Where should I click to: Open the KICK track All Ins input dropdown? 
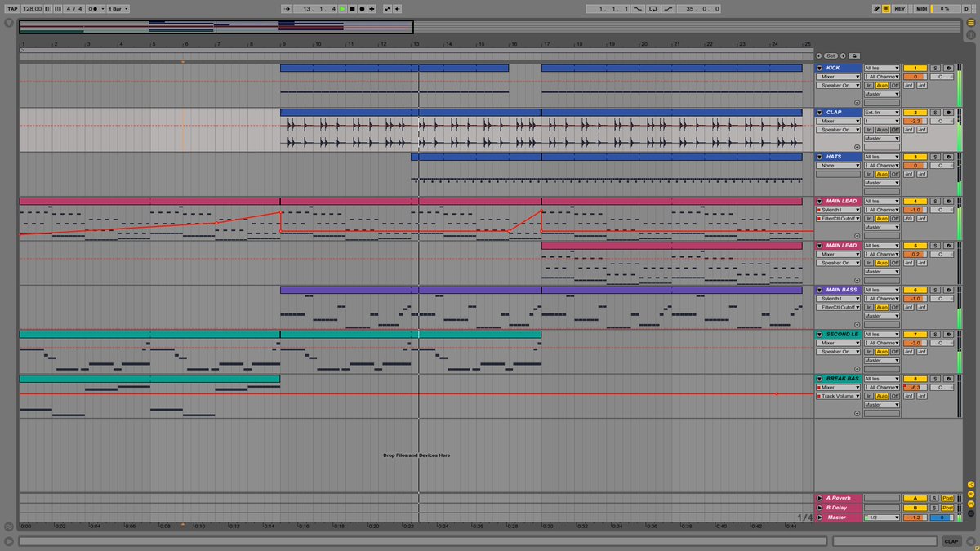pyautogui.click(x=882, y=67)
